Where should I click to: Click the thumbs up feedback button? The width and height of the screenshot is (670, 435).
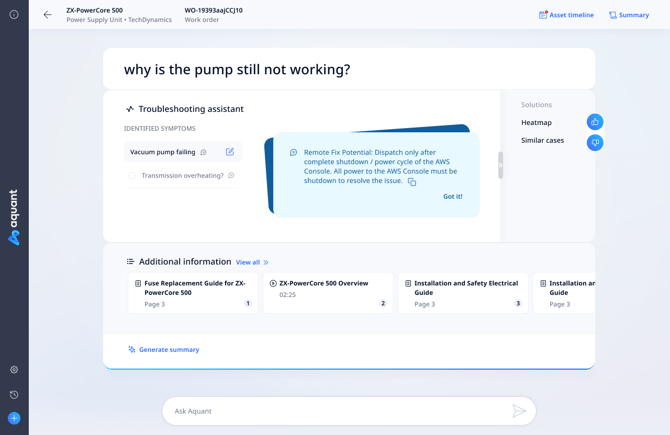pos(595,122)
